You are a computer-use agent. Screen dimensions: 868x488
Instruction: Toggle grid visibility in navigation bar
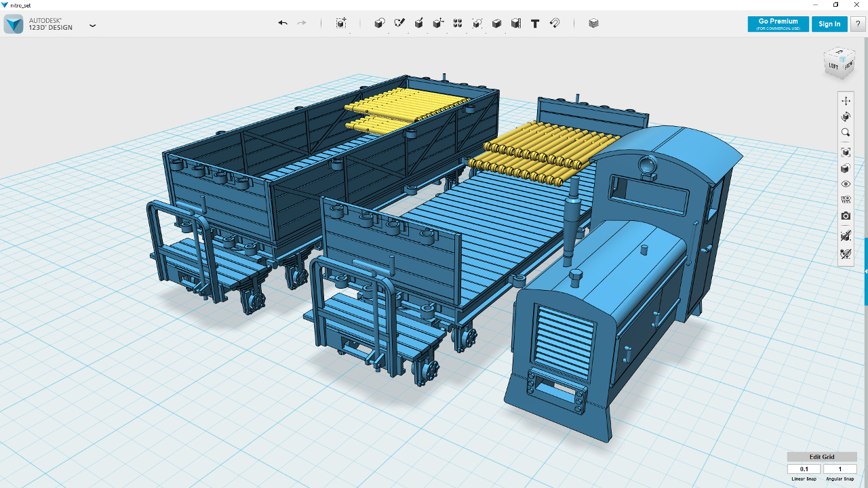coord(846,199)
